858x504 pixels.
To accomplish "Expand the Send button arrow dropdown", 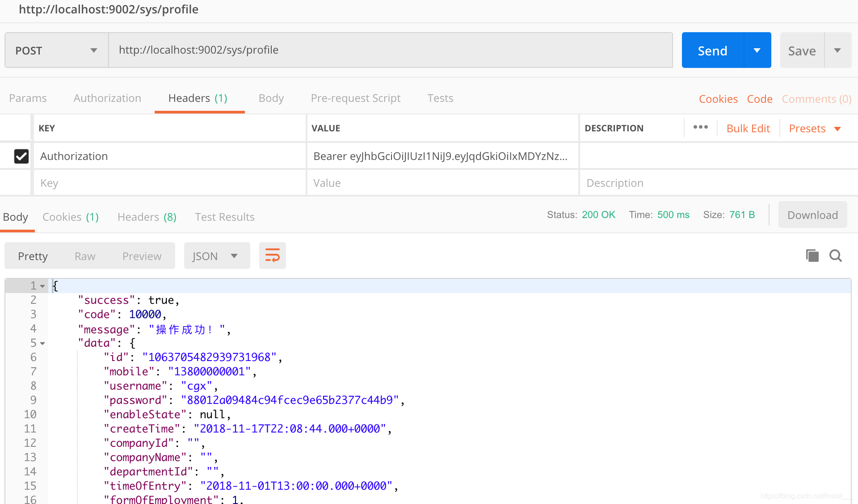I will click(x=757, y=50).
